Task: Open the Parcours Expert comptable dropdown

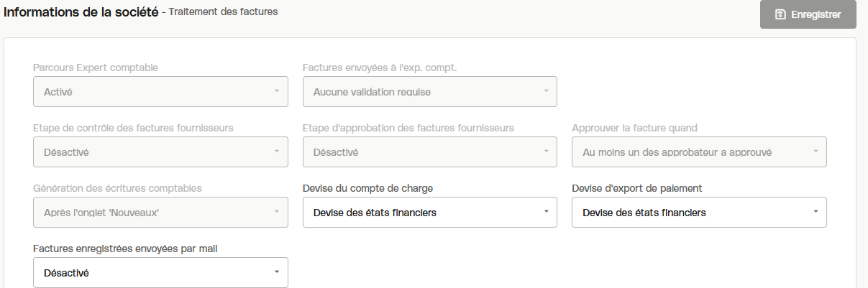Action: (160, 92)
